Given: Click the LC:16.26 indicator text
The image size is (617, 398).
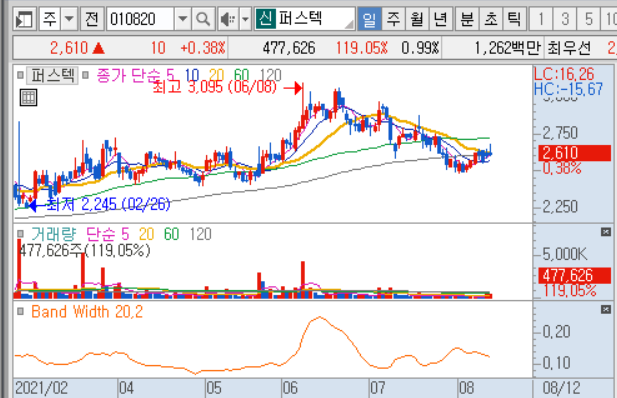Looking at the screenshot, I should 564,74.
